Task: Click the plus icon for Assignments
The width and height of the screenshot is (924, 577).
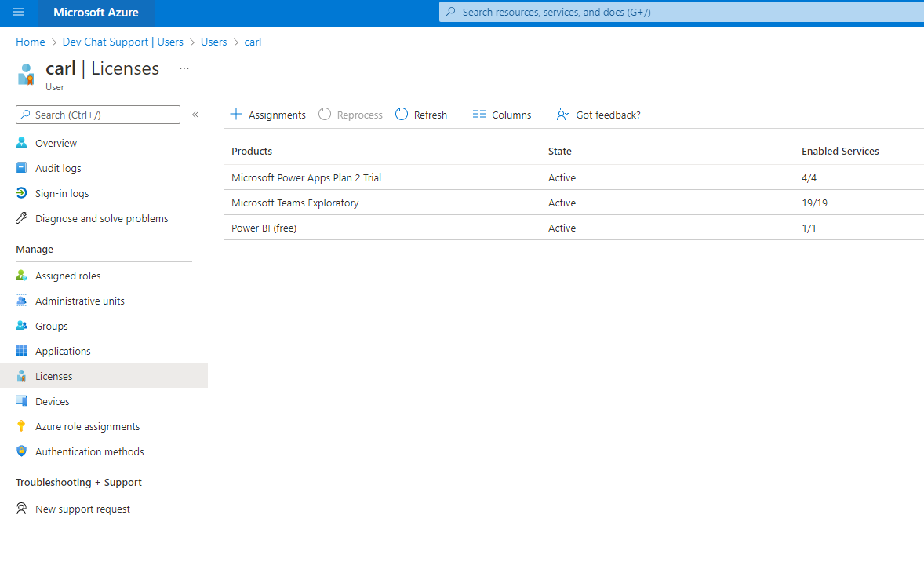Action: click(x=236, y=114)
